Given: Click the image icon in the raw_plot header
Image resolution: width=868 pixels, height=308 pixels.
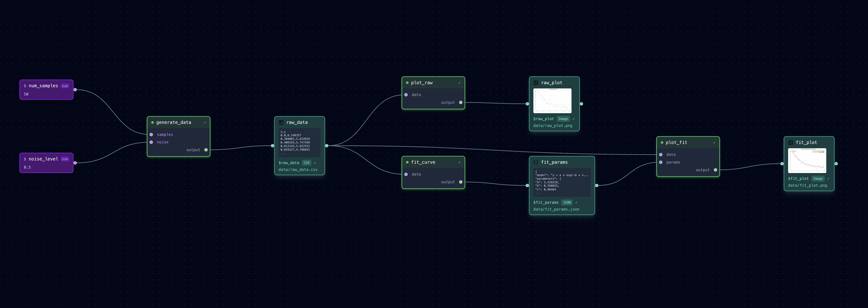Looking at the screenshot, I should coord(535,82).
